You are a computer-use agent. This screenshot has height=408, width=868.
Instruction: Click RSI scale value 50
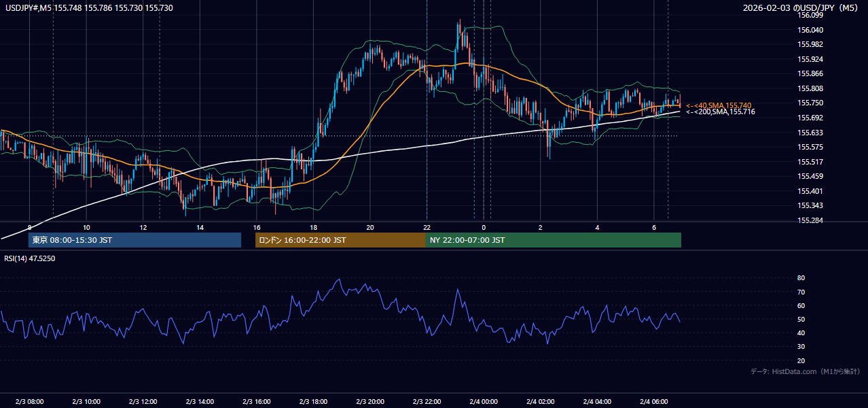pyautogui.click(x=801, y=319)
